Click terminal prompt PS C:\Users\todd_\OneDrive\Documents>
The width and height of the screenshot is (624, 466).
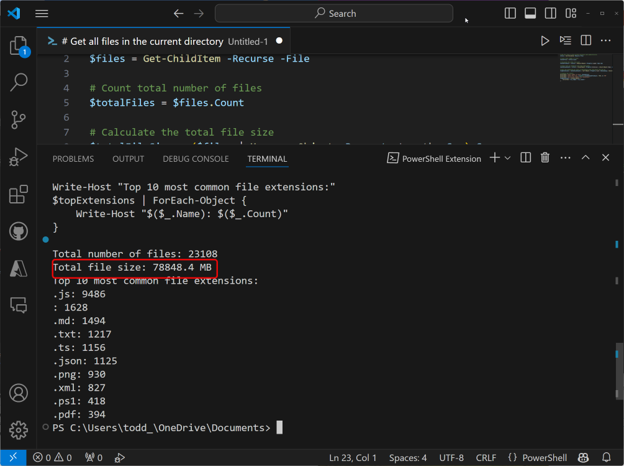pyautogui.click(x=161, y=428)
